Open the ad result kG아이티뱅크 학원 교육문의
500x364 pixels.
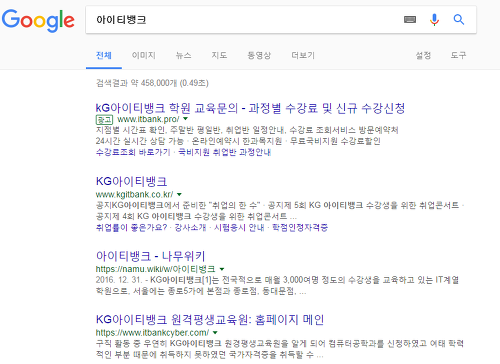tap(250, 108)
